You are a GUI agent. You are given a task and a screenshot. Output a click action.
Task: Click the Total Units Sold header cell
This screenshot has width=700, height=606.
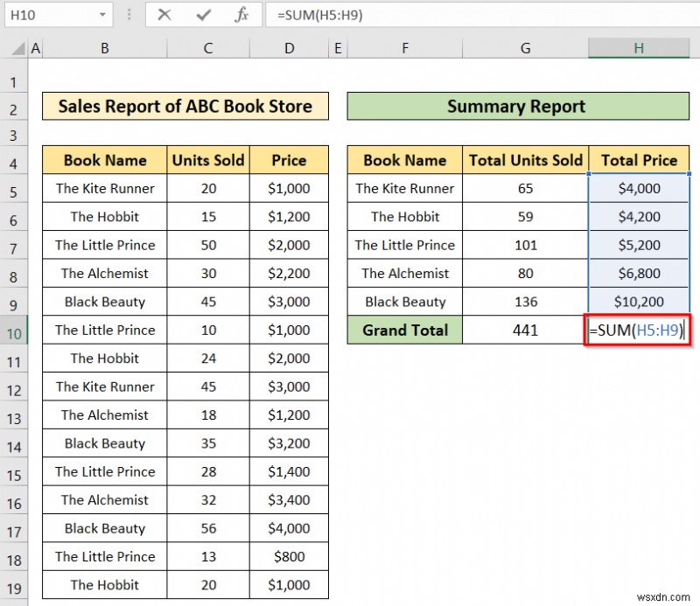(525, 160)
